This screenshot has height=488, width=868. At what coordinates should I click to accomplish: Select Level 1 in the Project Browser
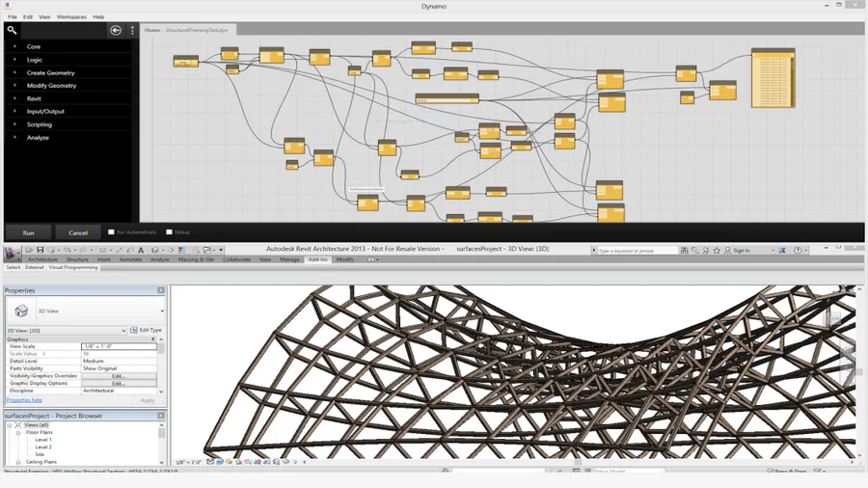click(x=43, y=440)
